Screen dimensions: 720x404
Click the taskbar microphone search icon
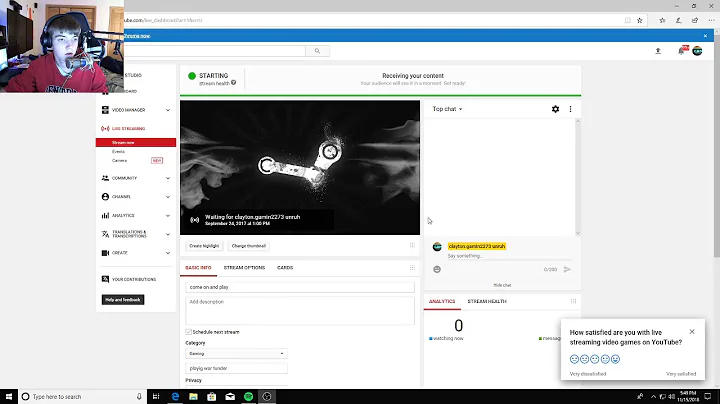pos(139,396)
